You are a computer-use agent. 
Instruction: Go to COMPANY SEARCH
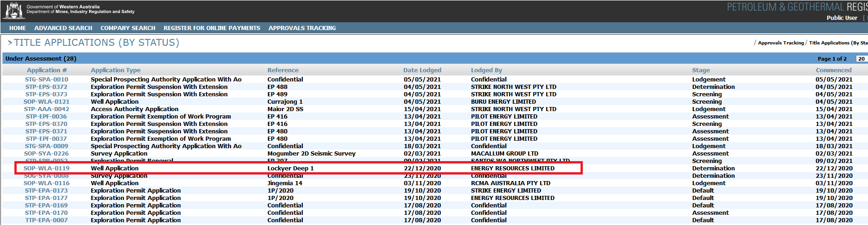tap(128, 28)
